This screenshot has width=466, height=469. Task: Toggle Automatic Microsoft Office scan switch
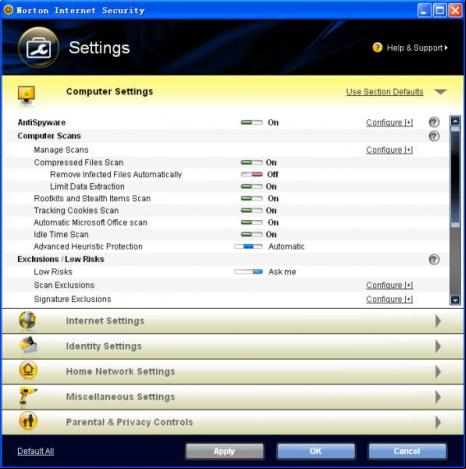pyautogui.click(x=252, y=223)
